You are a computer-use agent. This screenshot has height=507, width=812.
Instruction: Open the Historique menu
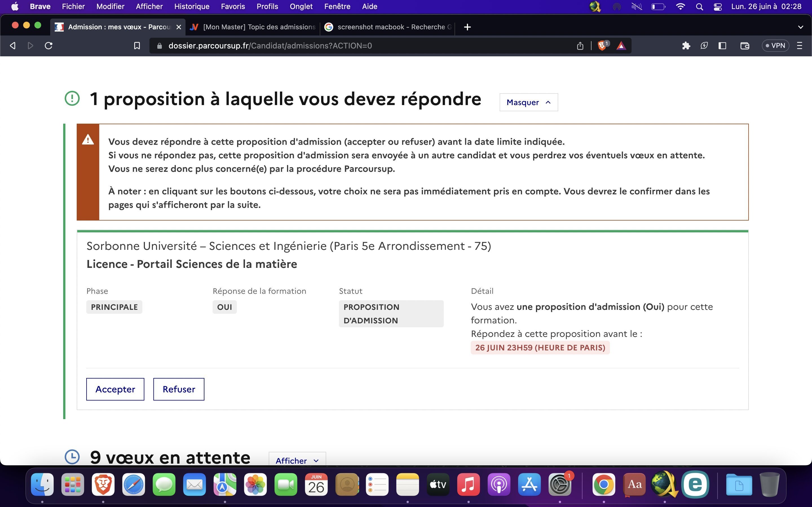coord(192,7)
